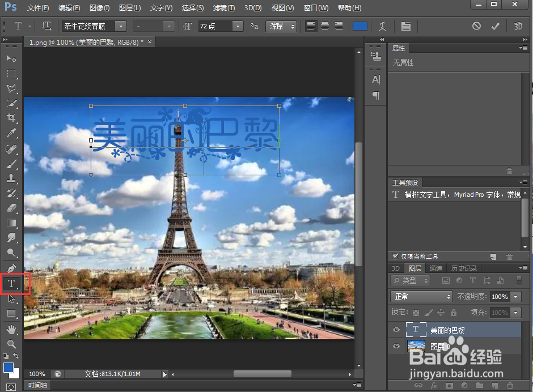Toggle lock transparent pixels
Viewport: 533px width, 392px height.
coord(416,313)
